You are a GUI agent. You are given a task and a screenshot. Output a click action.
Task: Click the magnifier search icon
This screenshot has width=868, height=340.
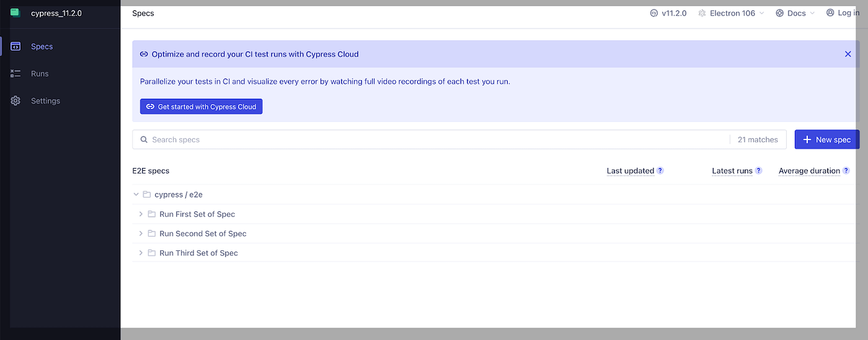pyautogui.click(x=144, y=140)
